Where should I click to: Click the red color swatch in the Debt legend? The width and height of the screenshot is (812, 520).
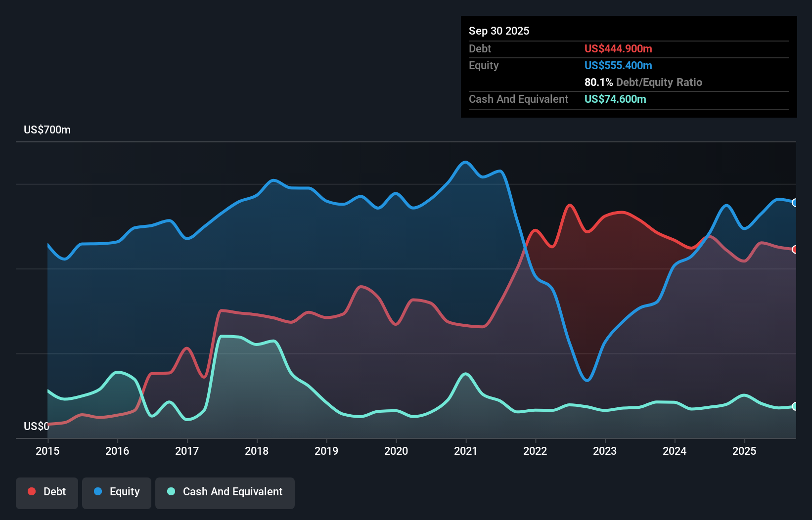coord(31,491)
